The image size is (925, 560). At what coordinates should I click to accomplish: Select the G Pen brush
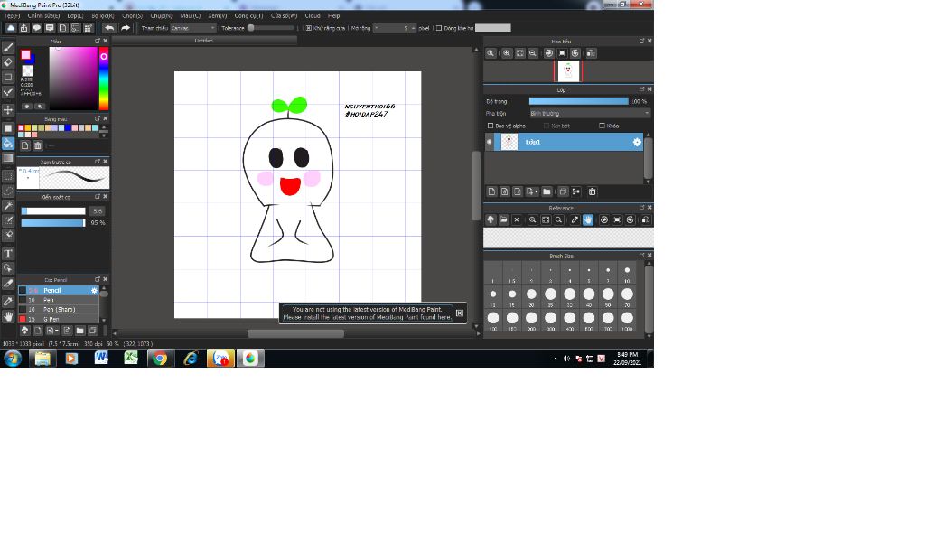[x=58, y=319]
